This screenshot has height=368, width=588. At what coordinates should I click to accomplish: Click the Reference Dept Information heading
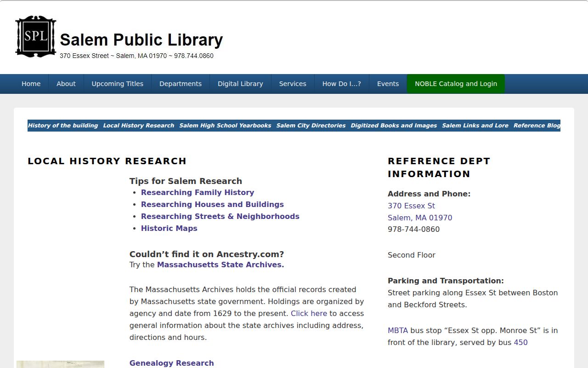pos(439,167)
